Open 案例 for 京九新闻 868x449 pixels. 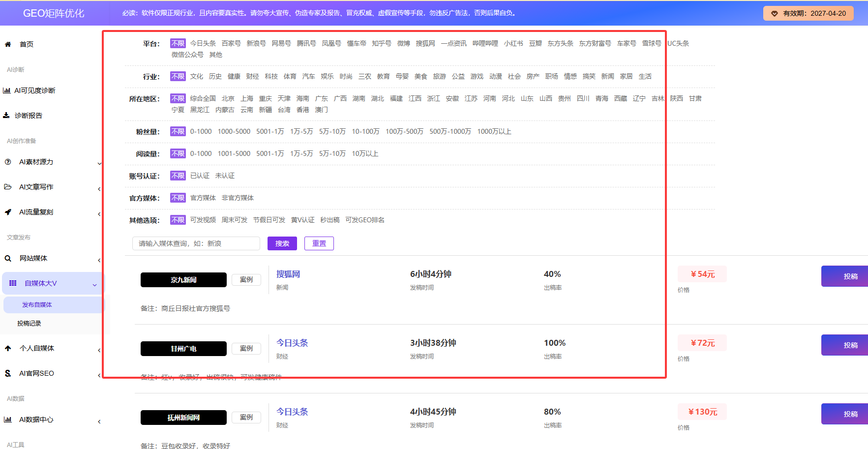(x=246, y=280)
